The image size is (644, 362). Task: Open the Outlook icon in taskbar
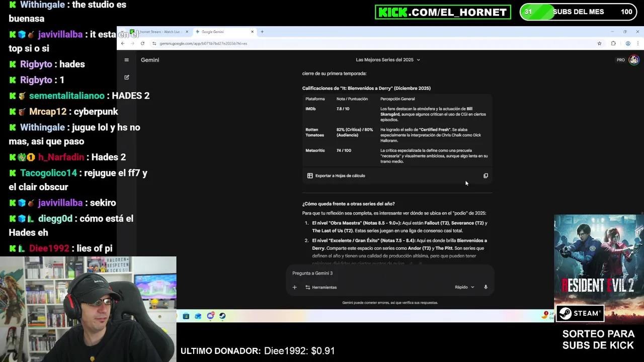198,316
